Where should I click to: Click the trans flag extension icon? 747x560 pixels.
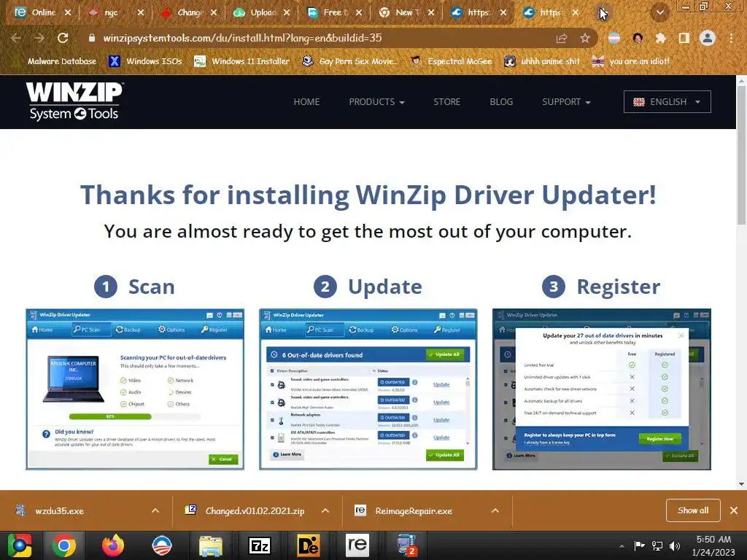614,38
